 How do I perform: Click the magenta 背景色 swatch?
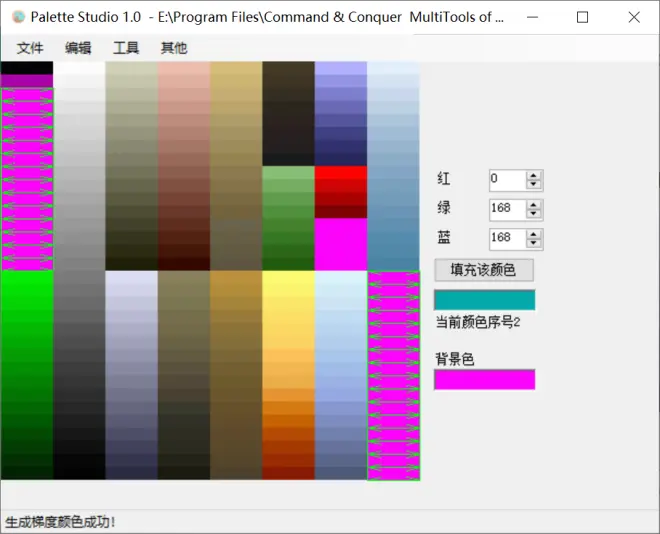[x=484, y=380]
